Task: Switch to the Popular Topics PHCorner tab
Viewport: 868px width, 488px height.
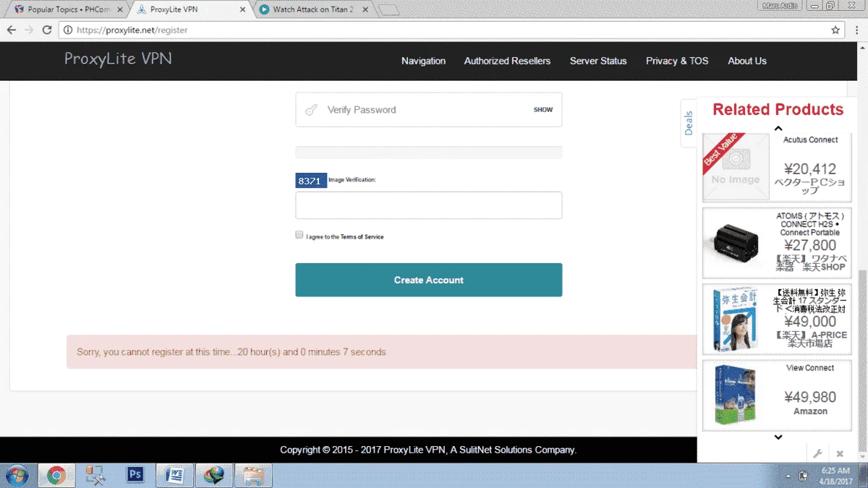Action: coord(69,10)
